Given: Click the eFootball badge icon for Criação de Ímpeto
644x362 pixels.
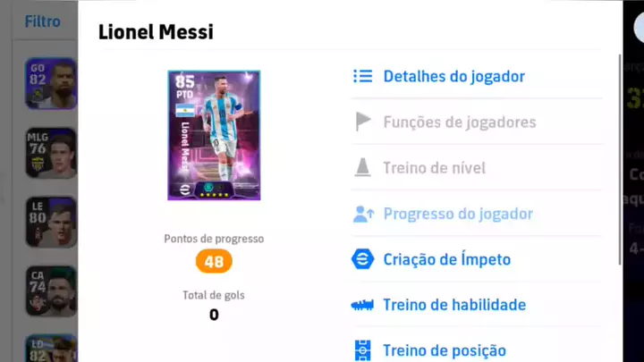Looking at the screenshot, I should (x=362, y=259).
